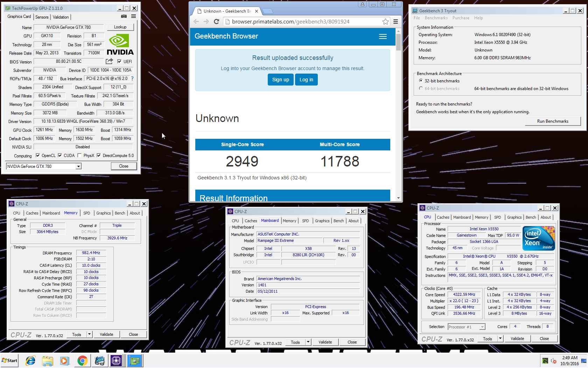Viewport: 588px width, 368px height.
Task: Open the Geekbench Browser navigation hamburger
Action: pos(383,36)
